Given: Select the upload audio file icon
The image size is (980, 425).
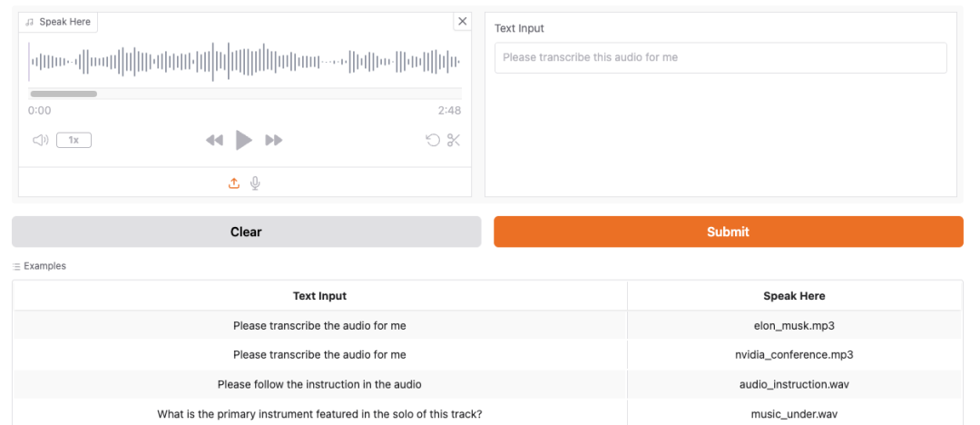Looking at the screenshot, I should click(x=234, y=183).
